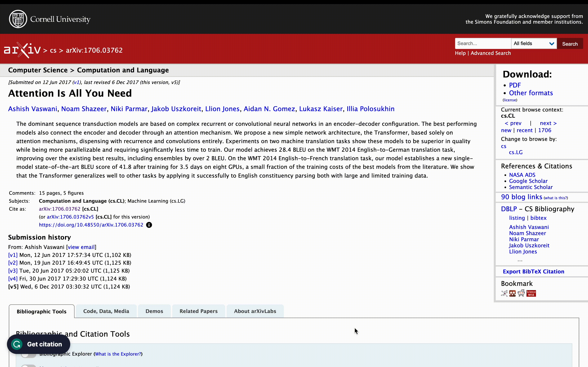The width and height of the screenshot is (588, 367).
Task: Click the DOI info icon next to doi link
Action: (149, 224)
